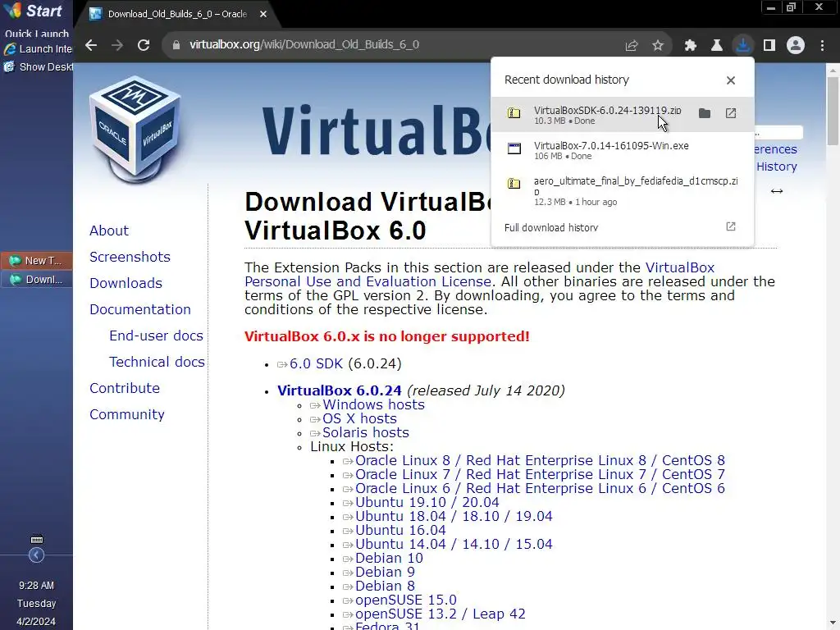
Task: Open the Chrome profile avatar
Action: coord(796,46)
